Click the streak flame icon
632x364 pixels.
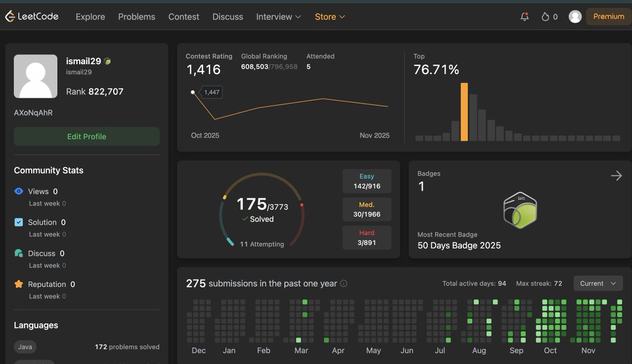(545, 17)
